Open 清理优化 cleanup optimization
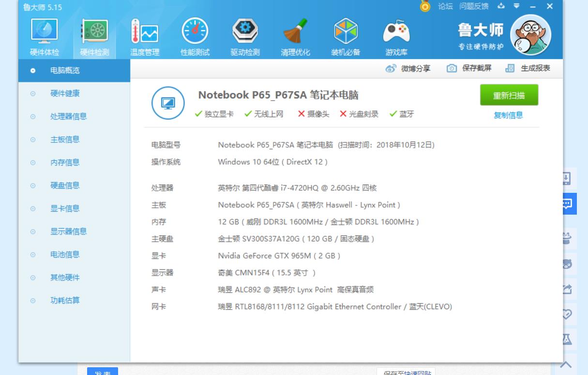 pos(295,38)
